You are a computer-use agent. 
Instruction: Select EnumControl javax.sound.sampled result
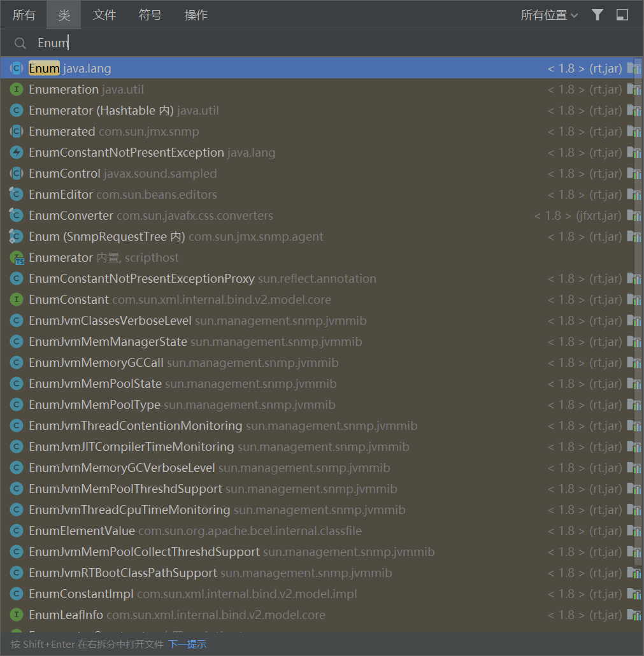322,173
